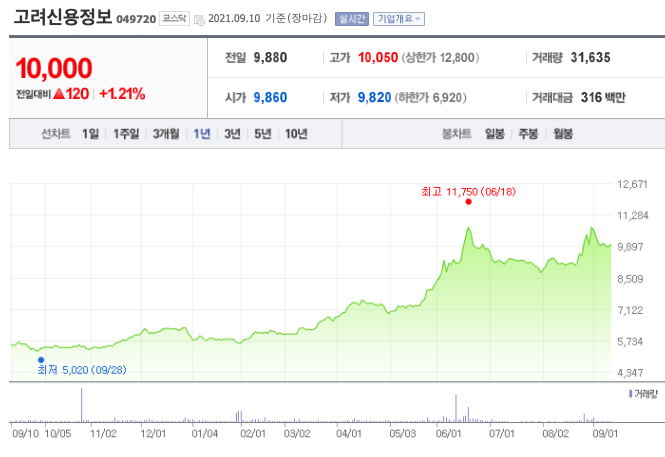Open the 기업개요 dropdown
Image resolution: width=665 pixels, height=457 pixels.
click(399, 19)
